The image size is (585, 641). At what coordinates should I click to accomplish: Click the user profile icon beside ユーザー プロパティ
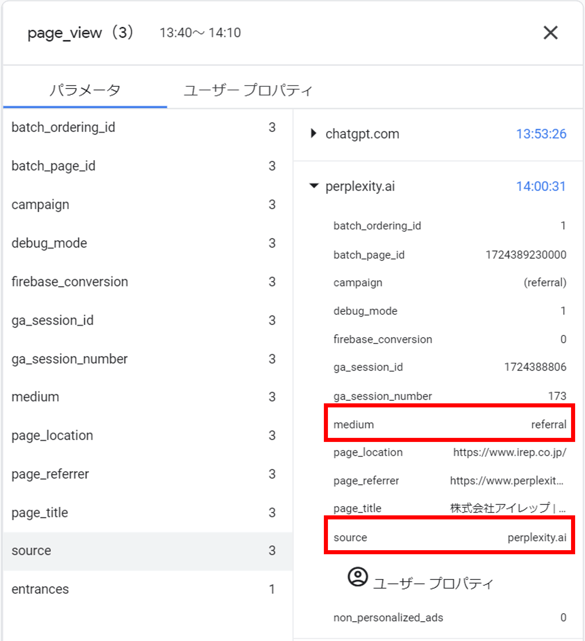[358, 577]
